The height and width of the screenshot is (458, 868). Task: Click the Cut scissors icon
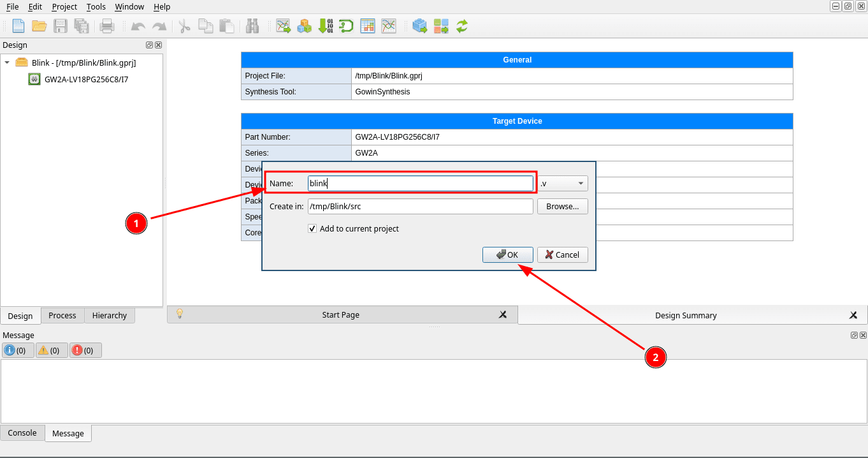pos(184,26)
